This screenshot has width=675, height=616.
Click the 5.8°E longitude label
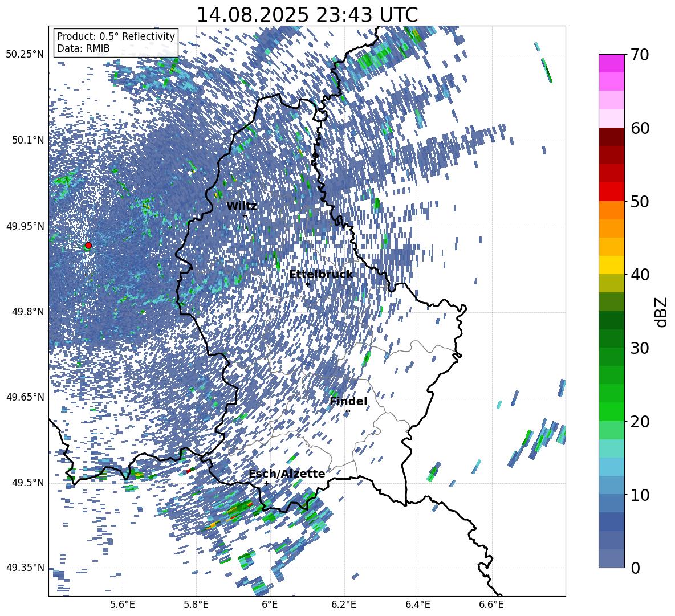196,605
